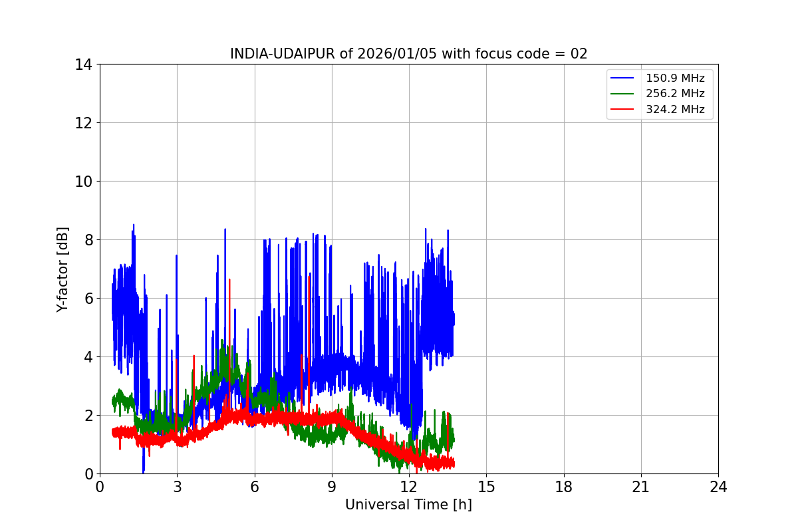Viewport: 798px width, 532px height.
Task: Click the red line sample in legend
Action: (x=624, y=110)
